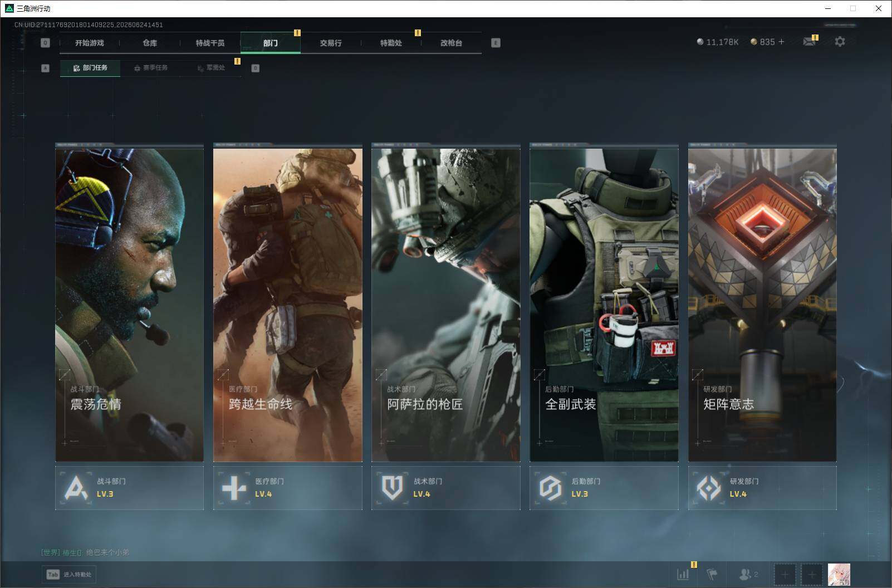Click the Q key previous-tab icon
The width and height of the screenshot is (892, 588).
coord(46,43)
